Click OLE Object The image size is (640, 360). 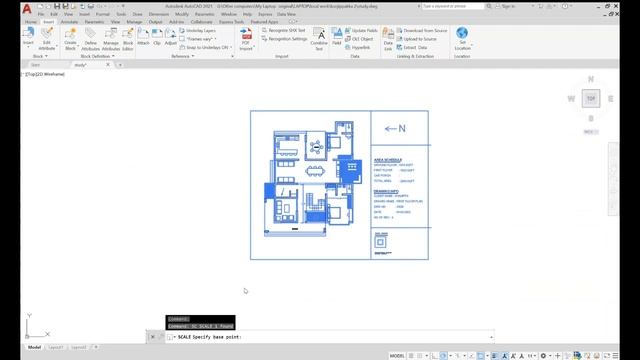(359, 39)
